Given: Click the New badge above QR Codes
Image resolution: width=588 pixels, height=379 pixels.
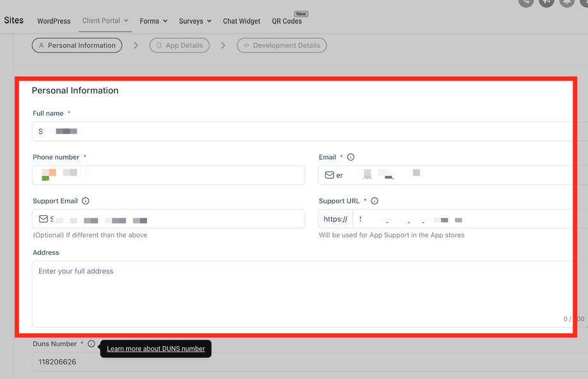Looking at the screenshot, I should point(301,14).
